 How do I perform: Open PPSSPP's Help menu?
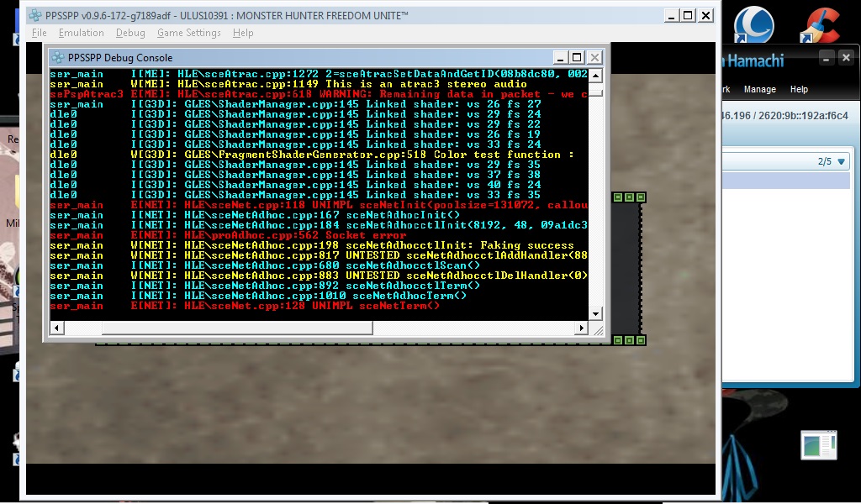tap(243, 33)
